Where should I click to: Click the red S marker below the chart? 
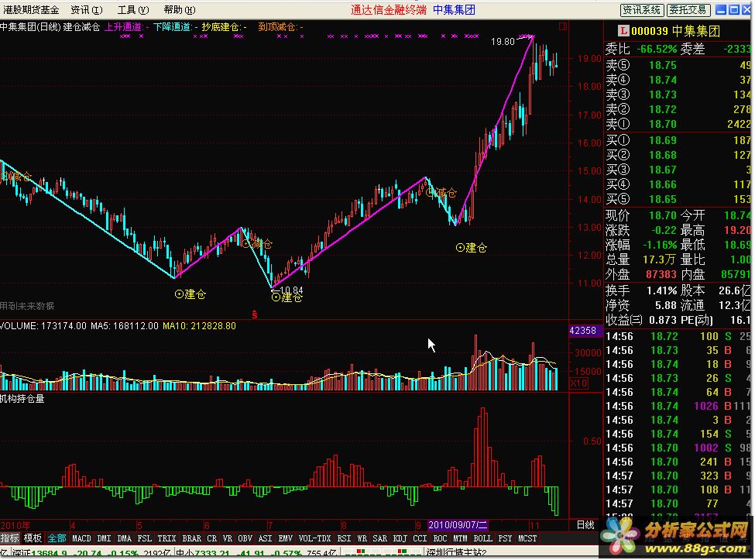click(x=255, y=315)
